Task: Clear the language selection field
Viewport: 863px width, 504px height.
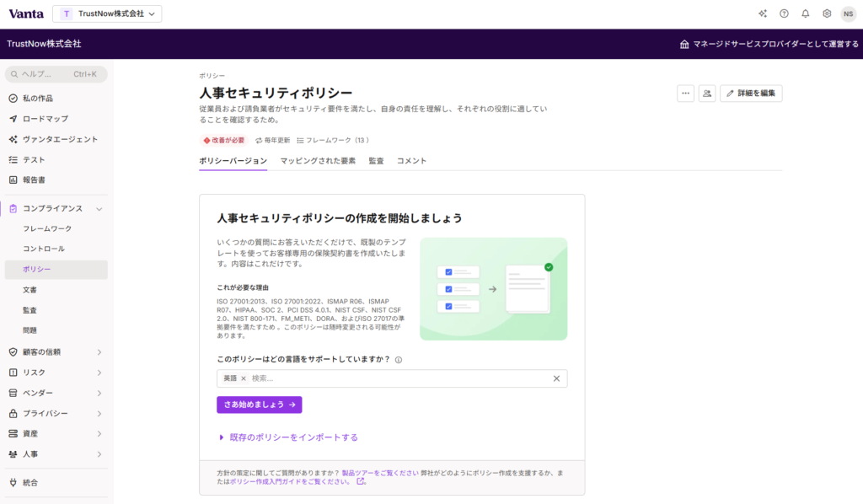Action: pyautogui.click(x=556, y=378)
